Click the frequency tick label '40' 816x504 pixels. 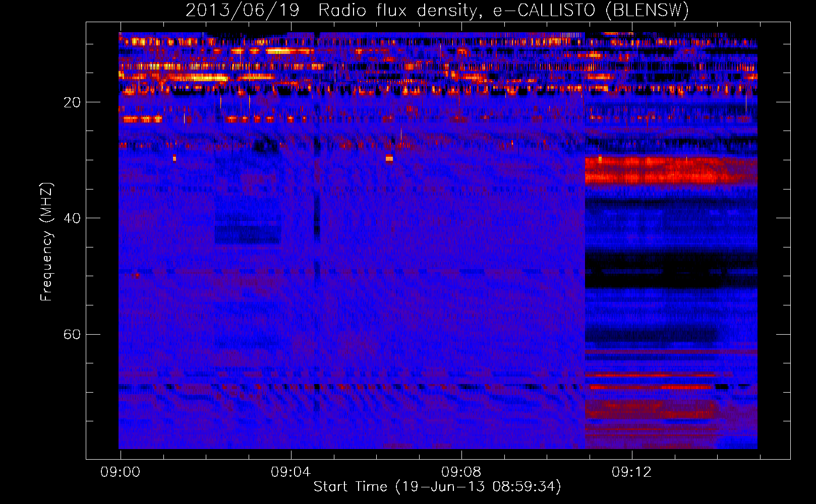click(72, 218)
